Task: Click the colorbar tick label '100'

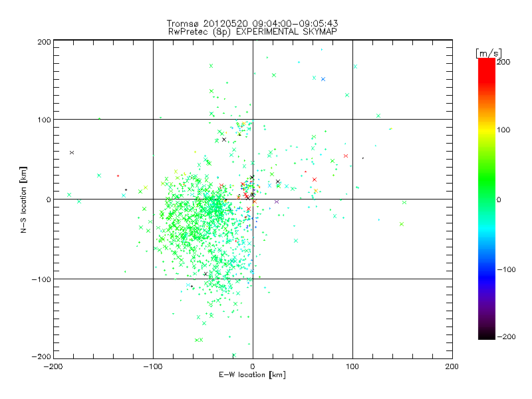Action: (503, 130)
